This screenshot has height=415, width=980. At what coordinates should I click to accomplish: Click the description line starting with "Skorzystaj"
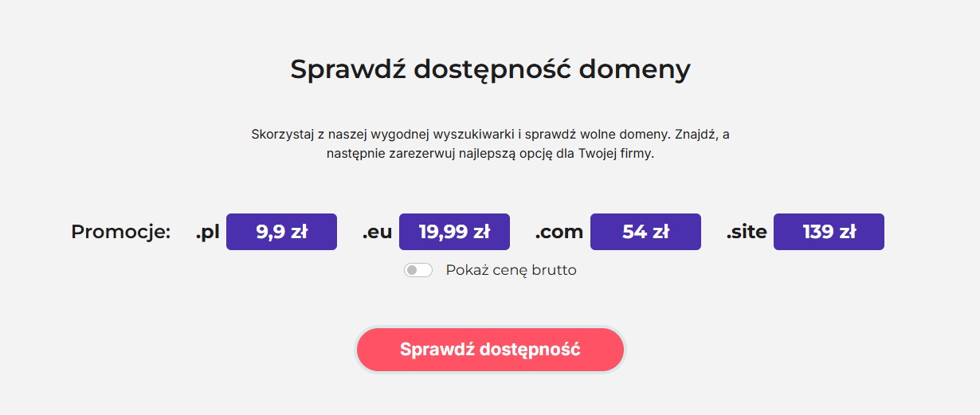(490, 134)
